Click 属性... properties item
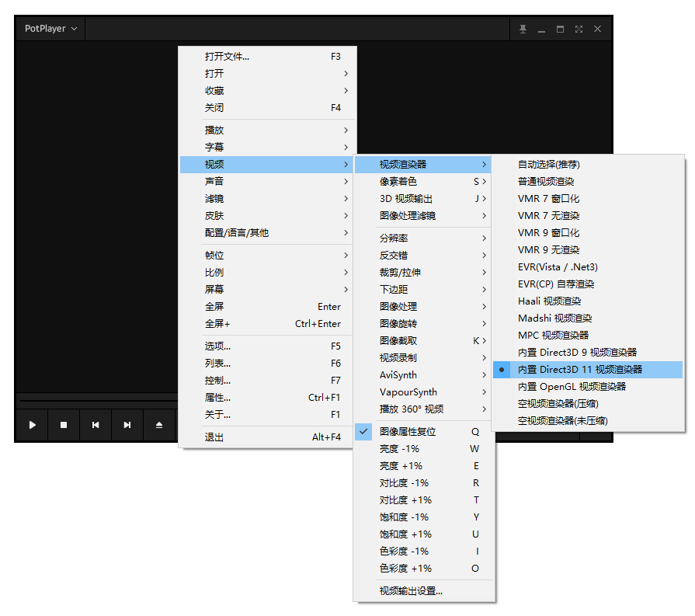695x616 pixels. click(266, 398)
